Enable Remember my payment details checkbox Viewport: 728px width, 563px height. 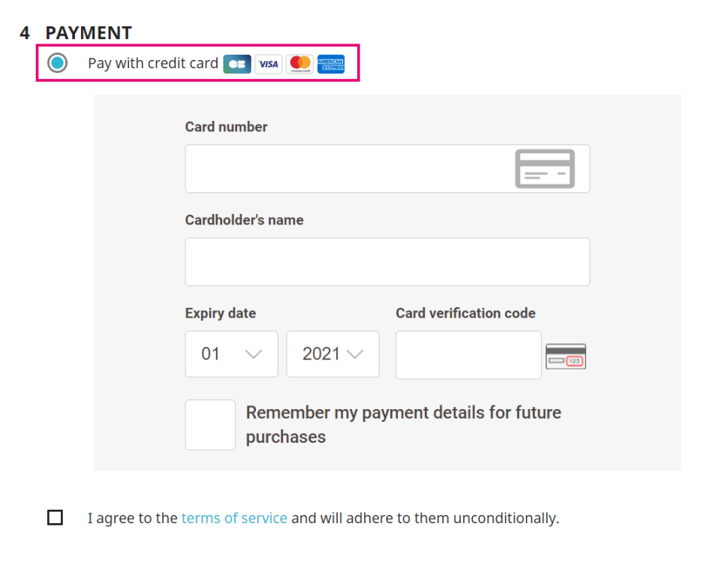click(210, 425)
